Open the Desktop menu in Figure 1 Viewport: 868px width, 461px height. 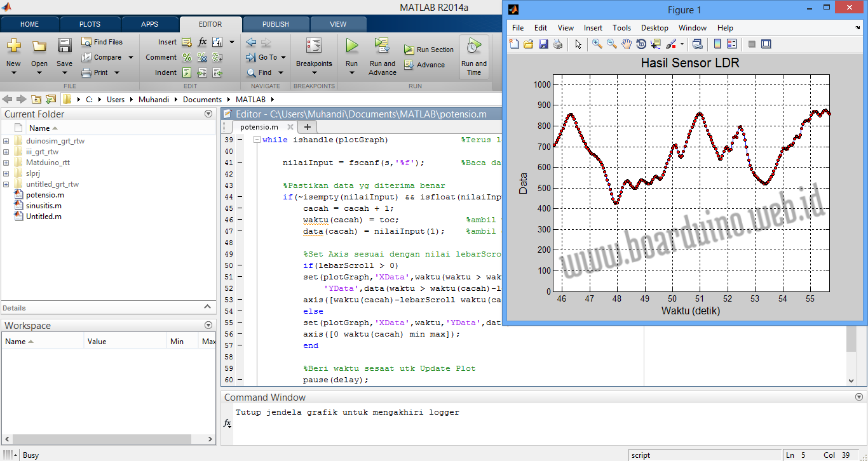point(654,28)
